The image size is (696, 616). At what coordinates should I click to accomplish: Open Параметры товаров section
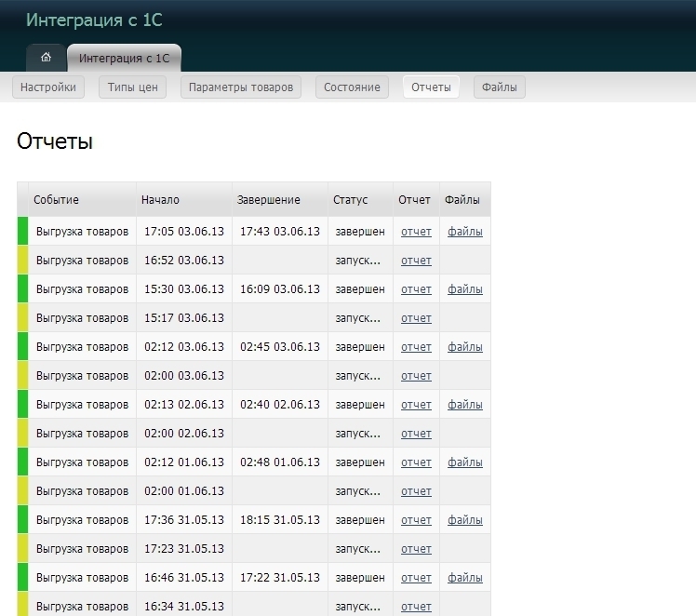click(241, 87)
